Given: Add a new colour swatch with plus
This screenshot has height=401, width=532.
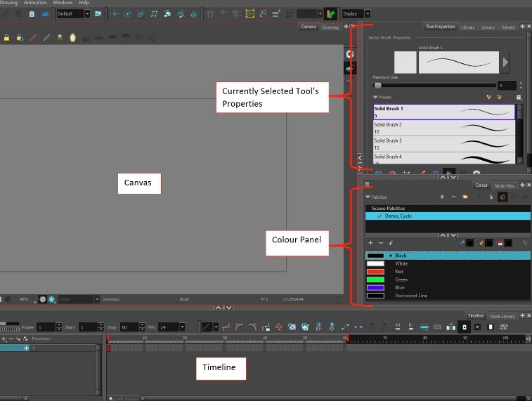Looking at the screenshot, I should (370, 243).
